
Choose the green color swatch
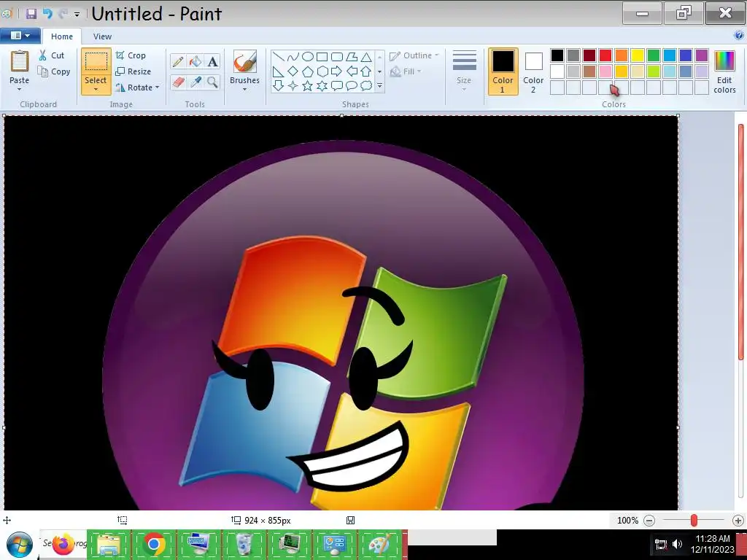click(654, 55)
